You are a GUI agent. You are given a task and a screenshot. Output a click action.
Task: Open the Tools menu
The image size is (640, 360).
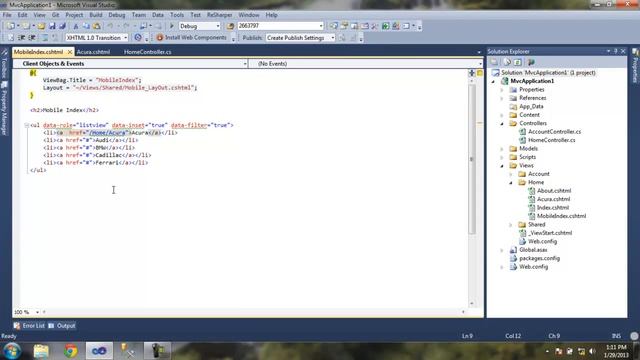point(177,15)
